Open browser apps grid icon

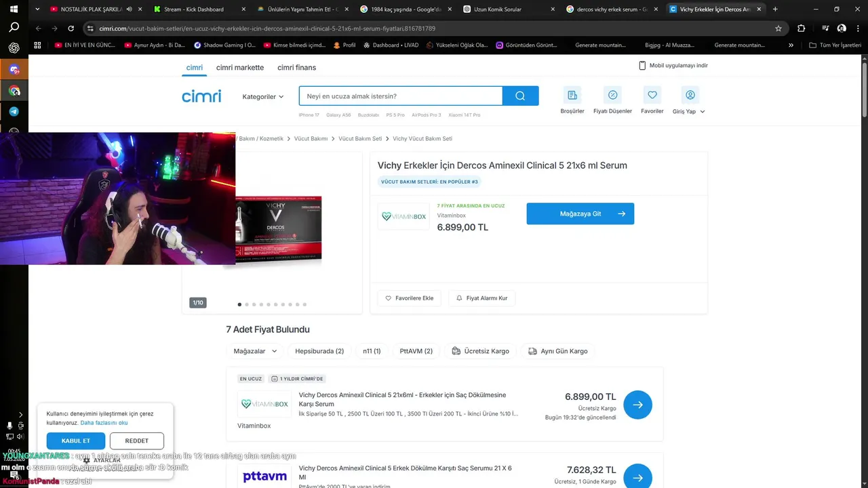pos(38,45)
